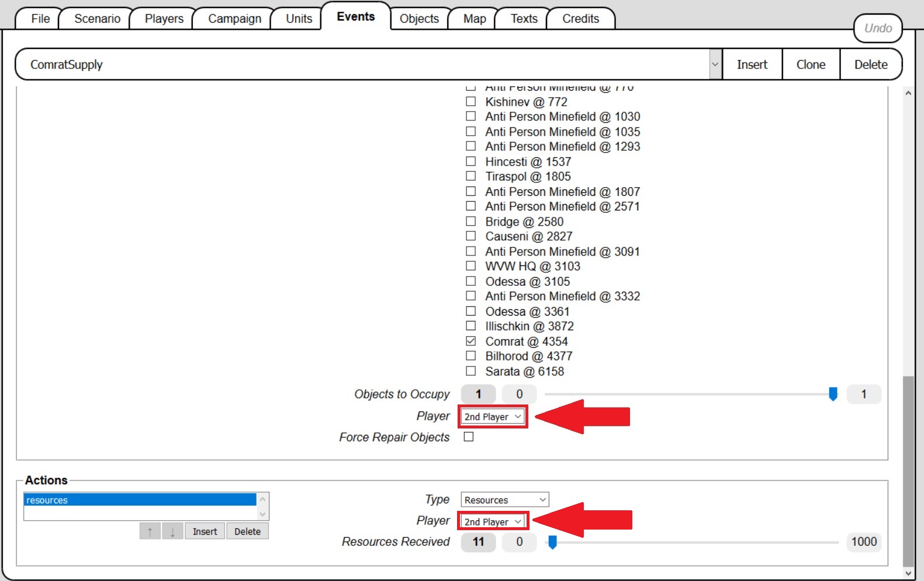Click the Resources Received slider handle
The image size is (924, 581).
pos(552,542)
